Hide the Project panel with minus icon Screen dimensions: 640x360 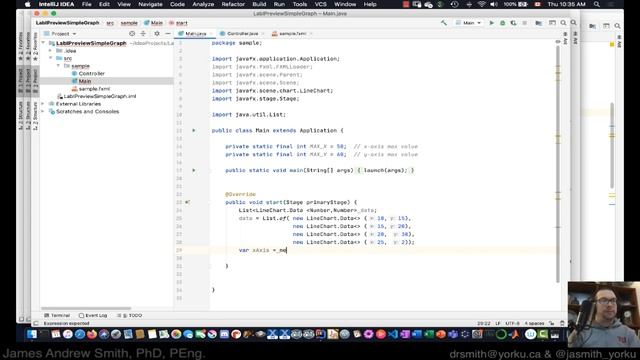coord(168,33)
